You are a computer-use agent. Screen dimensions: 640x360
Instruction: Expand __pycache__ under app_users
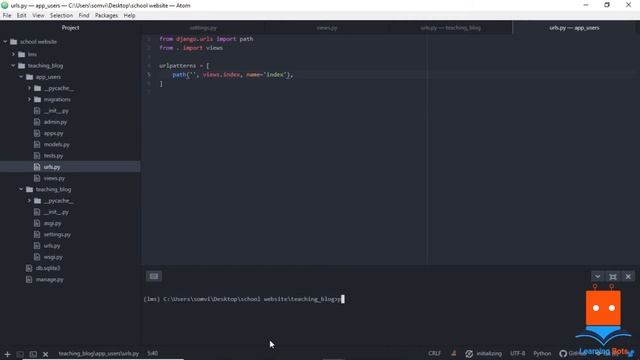click(29, 88)
